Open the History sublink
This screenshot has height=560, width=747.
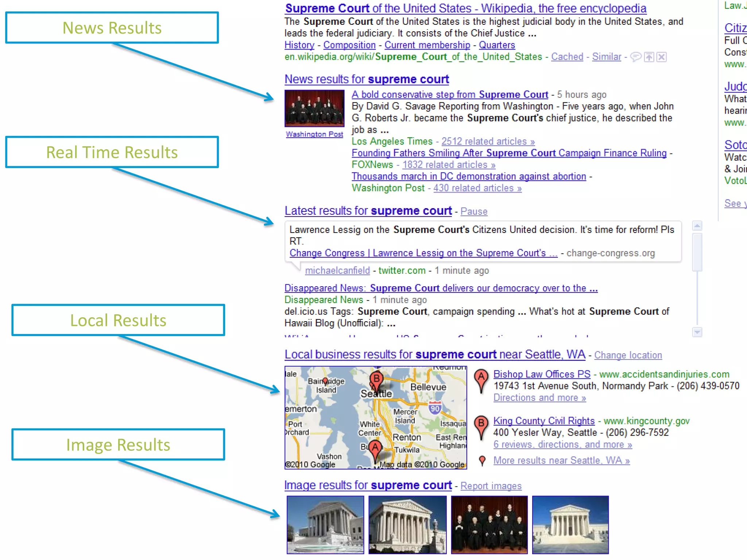coord(299,45)
